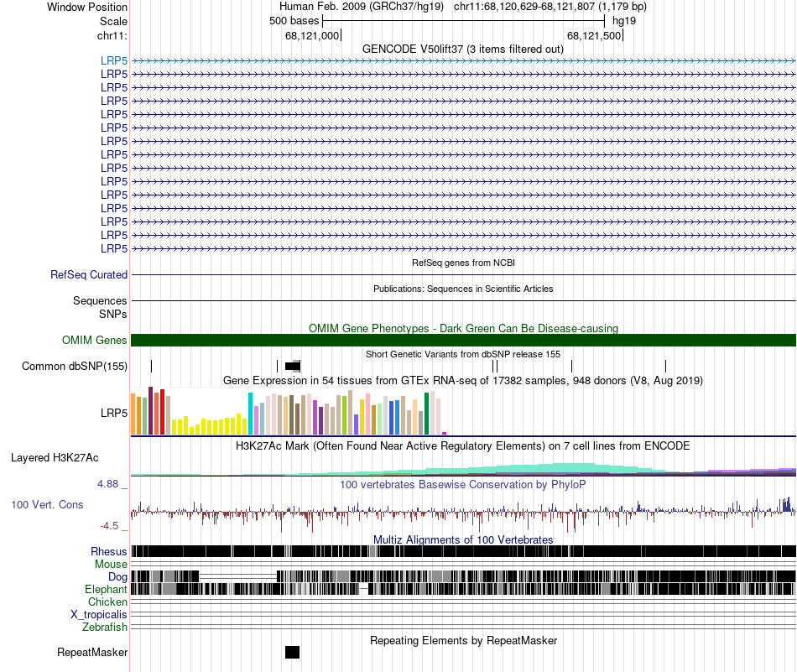
Task: Click the "Human Feb. 2009 (GRCh37/hg19)" assembly text
Action: pos(362,7)
